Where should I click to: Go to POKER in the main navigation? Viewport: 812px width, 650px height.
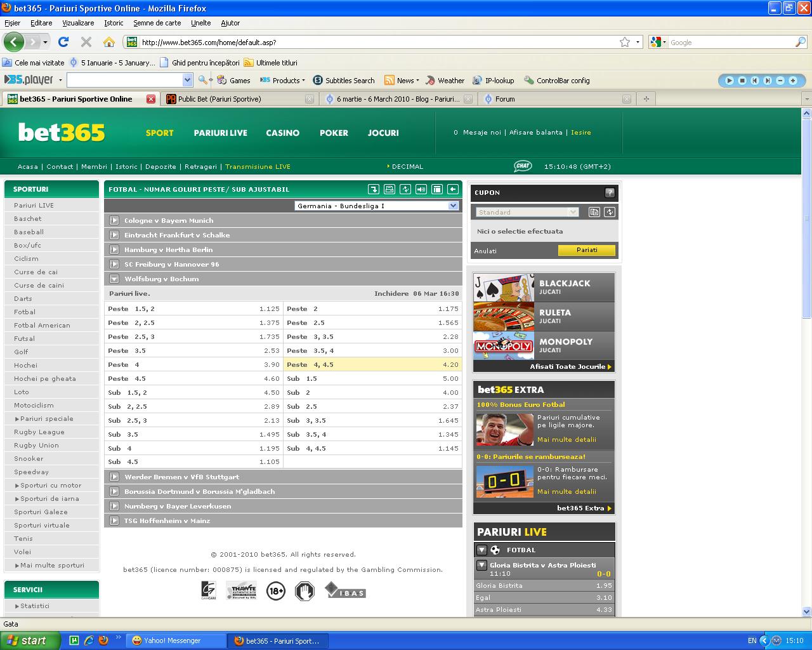point(334,133)
